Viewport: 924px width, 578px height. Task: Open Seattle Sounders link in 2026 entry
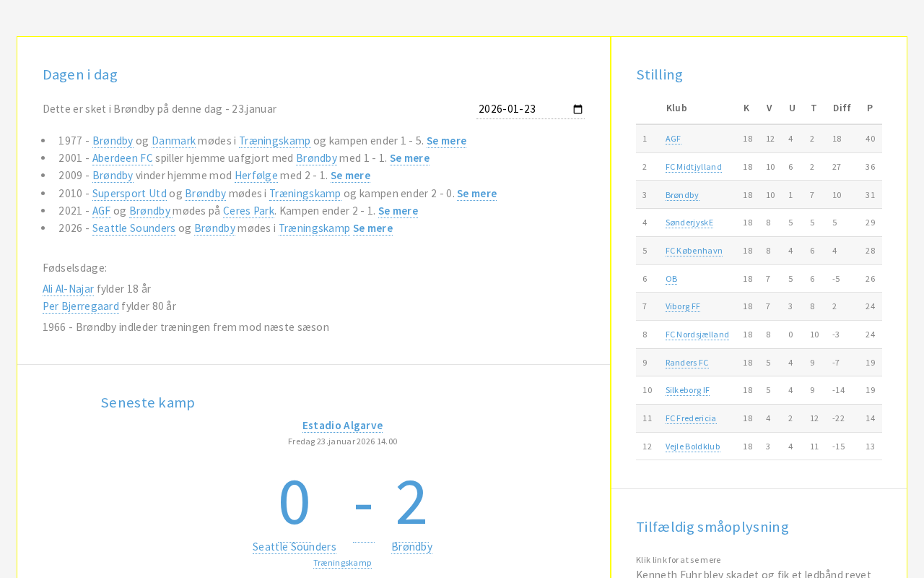tap(134, 228)
